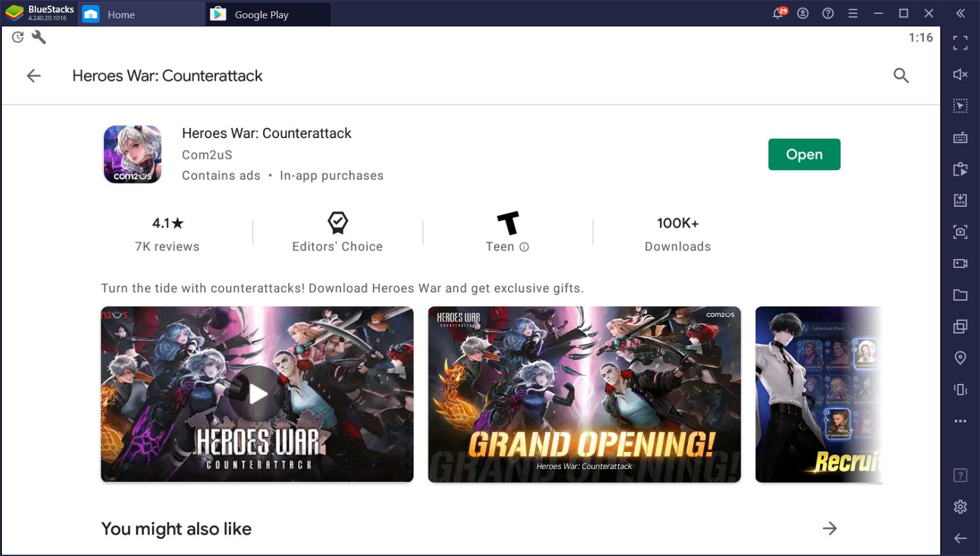Open the Grand Opening screenshot
Image resolution: width=980 pixels, height=556 pixels.
pos(584,395)
